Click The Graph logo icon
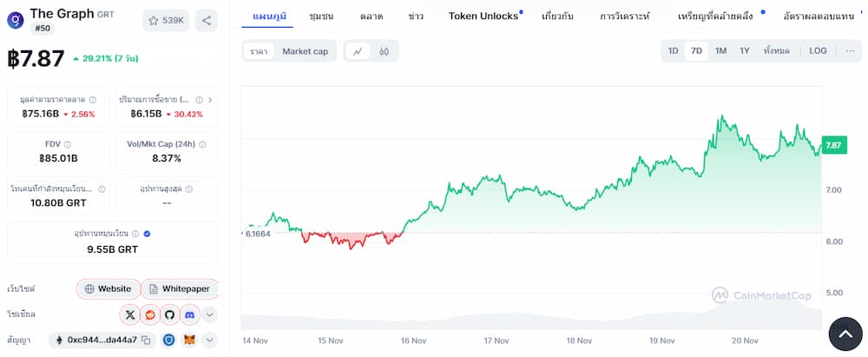The image size is (868, 357). [16, 21]
